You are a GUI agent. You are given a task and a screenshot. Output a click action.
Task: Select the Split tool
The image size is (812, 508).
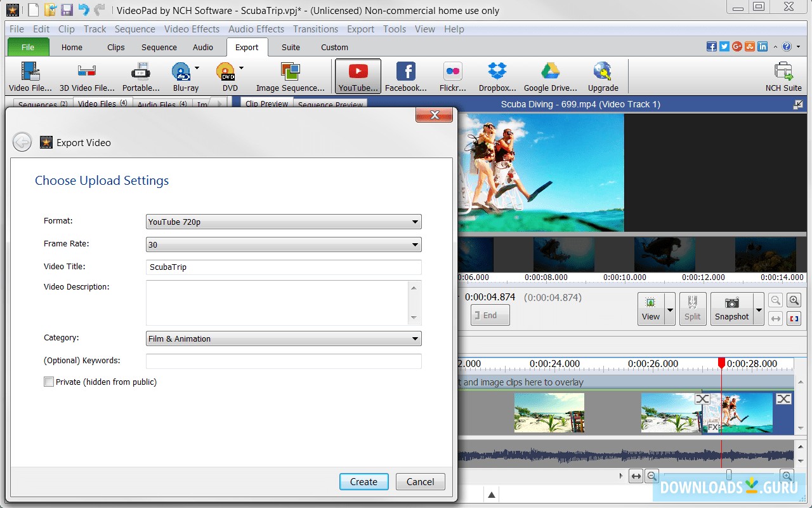click(693, 309)
